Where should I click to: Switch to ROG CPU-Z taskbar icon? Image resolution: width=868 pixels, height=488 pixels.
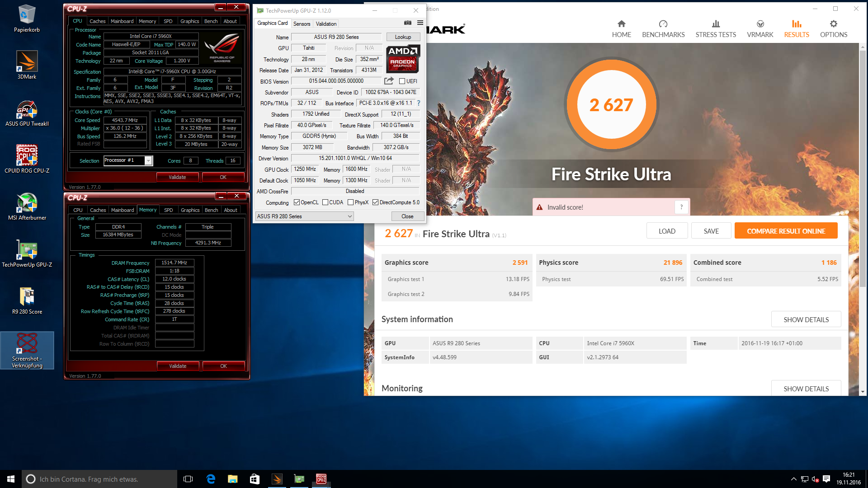(x=321, y=479)
